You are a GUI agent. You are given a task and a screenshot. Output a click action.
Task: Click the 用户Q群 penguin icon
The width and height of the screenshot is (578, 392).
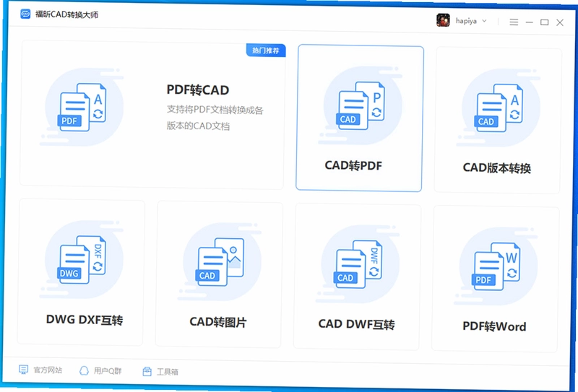(x=84, y=370)
